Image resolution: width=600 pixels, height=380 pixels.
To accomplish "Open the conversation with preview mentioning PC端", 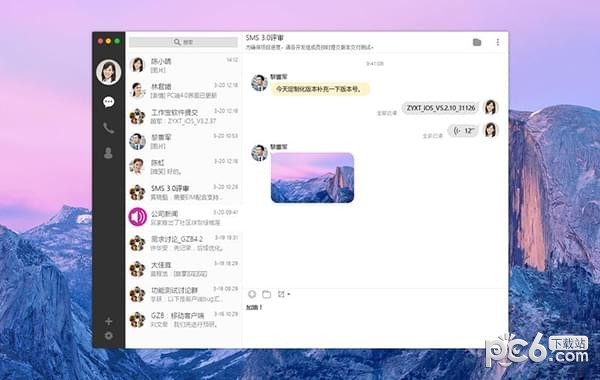I will click(x=184, y=91).
